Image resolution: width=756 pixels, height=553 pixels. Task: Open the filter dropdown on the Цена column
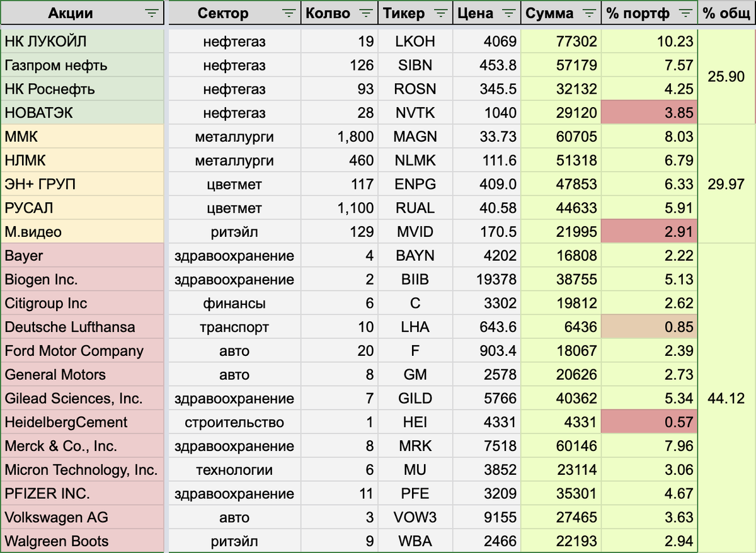pos(510,13)
